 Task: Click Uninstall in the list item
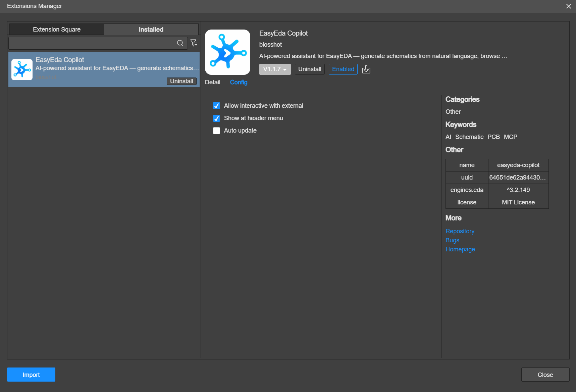pos(181,81)
